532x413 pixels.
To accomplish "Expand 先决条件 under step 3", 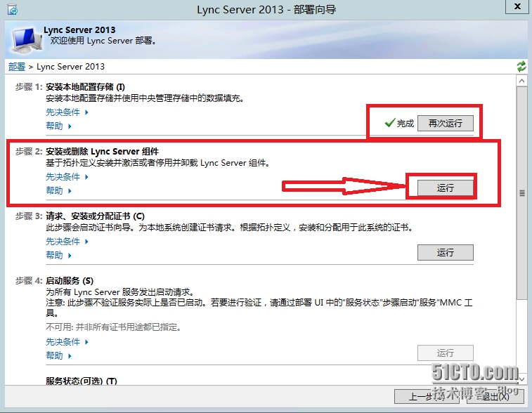I will pos(67,242).
